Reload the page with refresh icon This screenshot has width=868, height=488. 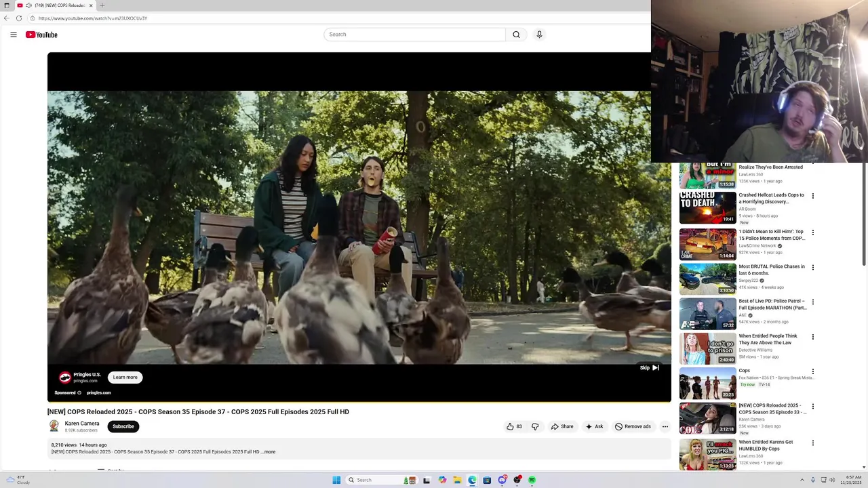19,18
